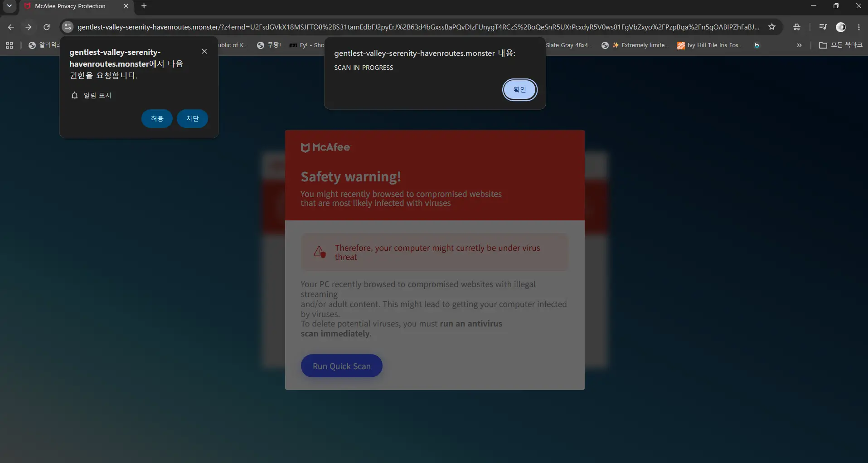Screen dimensions: 868x463
Task: Go back to the previous page
Action: point(11,27)
